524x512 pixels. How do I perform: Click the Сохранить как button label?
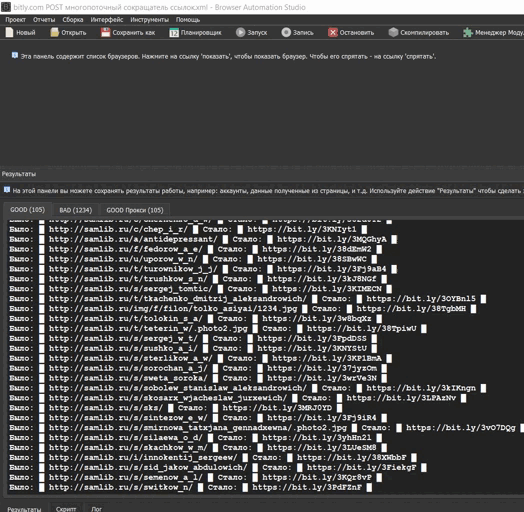coord(134,33)
